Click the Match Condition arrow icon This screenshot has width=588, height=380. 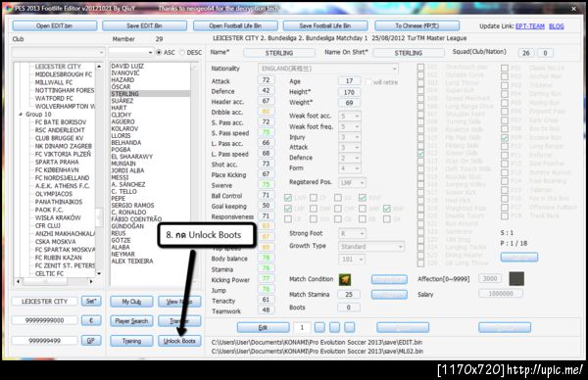coord(345,279)
